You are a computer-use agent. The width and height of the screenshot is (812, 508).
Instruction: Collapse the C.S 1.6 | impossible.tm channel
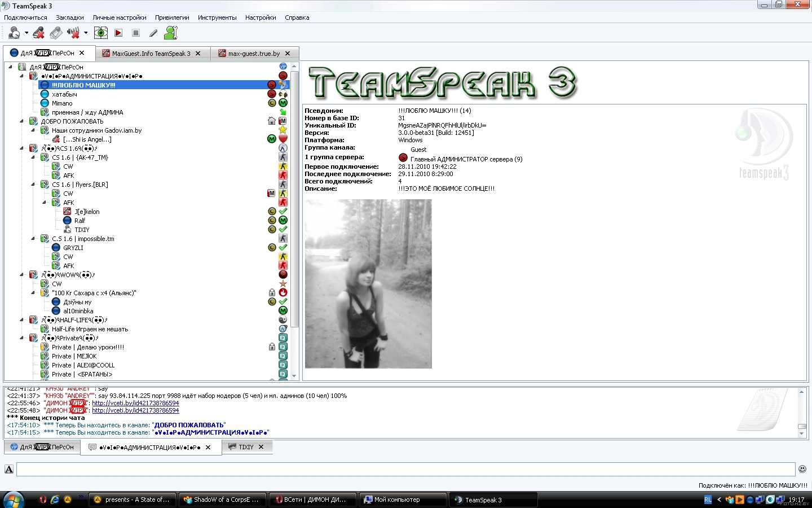coord(33,238)
